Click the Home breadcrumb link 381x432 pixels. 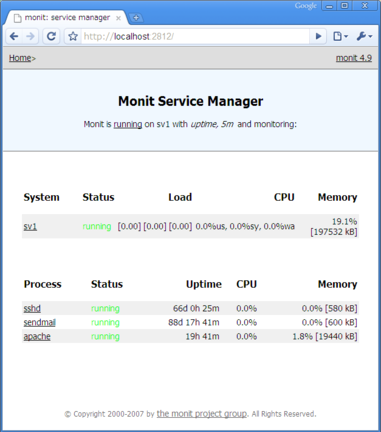coord(20,58)
